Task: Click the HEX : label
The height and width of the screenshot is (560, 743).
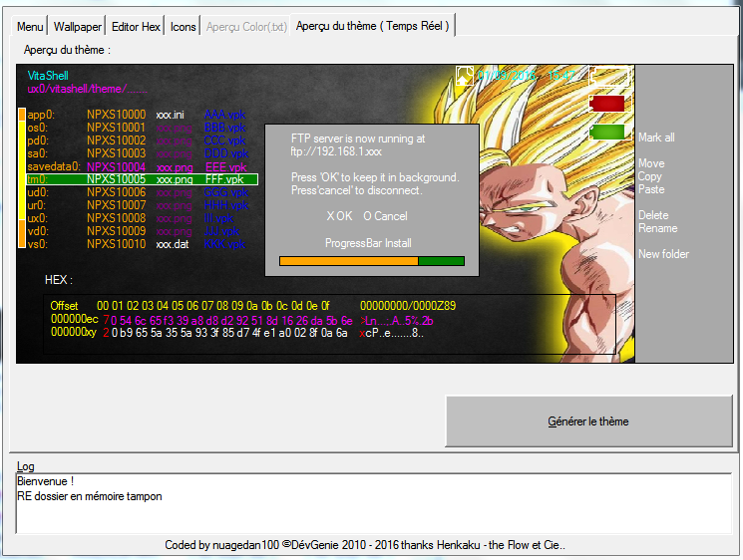Action: (x=59, y=280)
